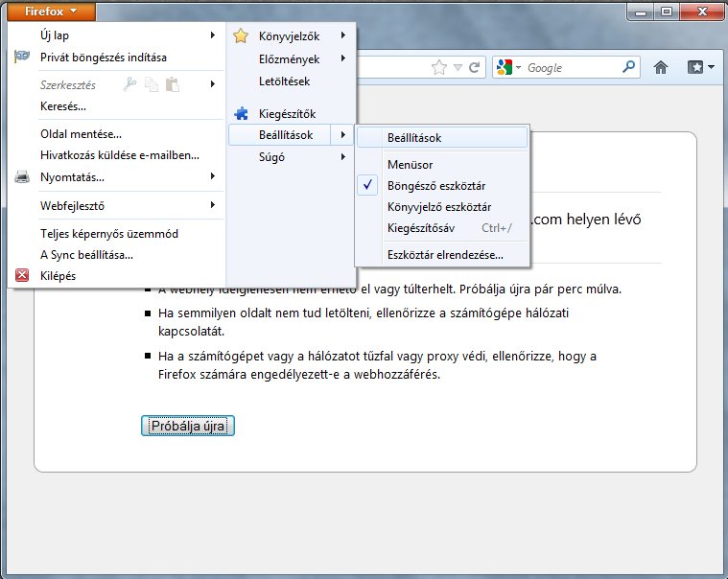This screenshot has width=728, height=579.
Task: Choose A Sync beállítása...
Action: 116,255
